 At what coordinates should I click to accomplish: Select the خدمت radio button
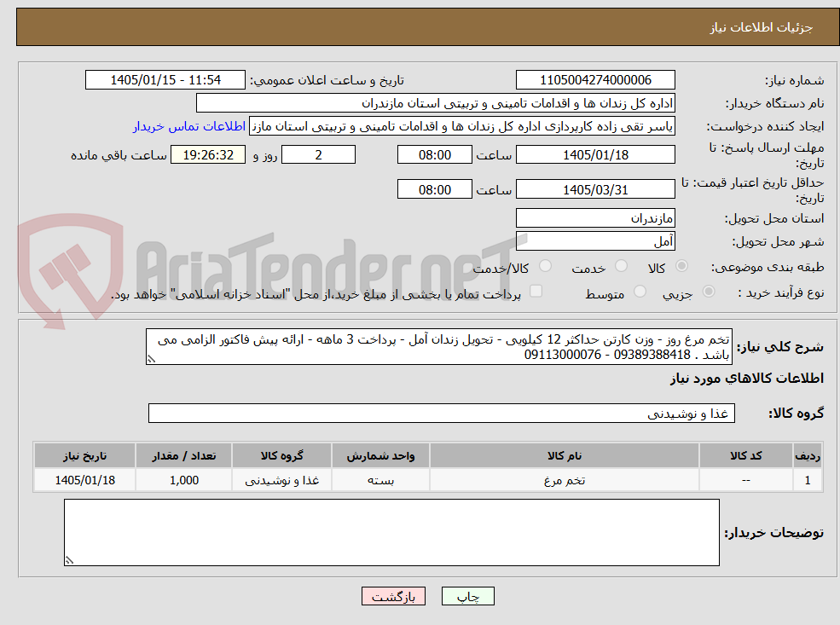tap(621, 266)
